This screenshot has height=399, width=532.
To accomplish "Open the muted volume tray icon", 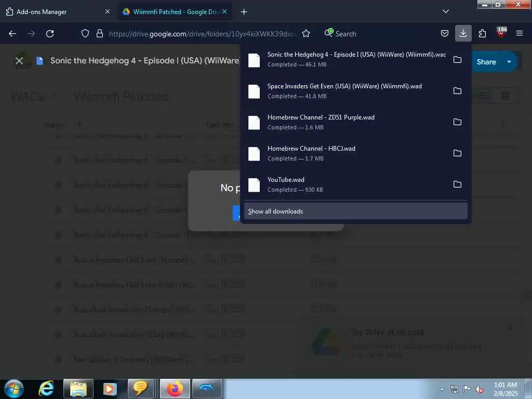I will click(x=480, y=390).
